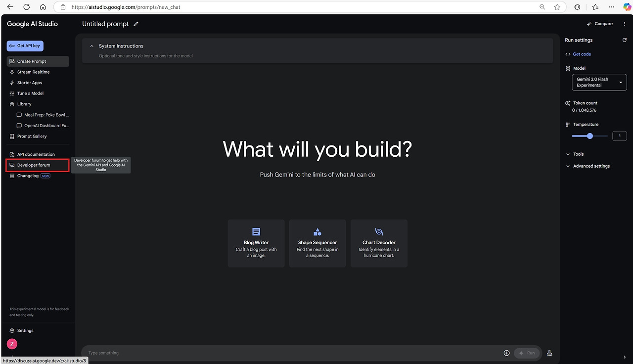Click the browser address bar URL
The width and height of the screenshot is (633, 364).
coord(126,7)
